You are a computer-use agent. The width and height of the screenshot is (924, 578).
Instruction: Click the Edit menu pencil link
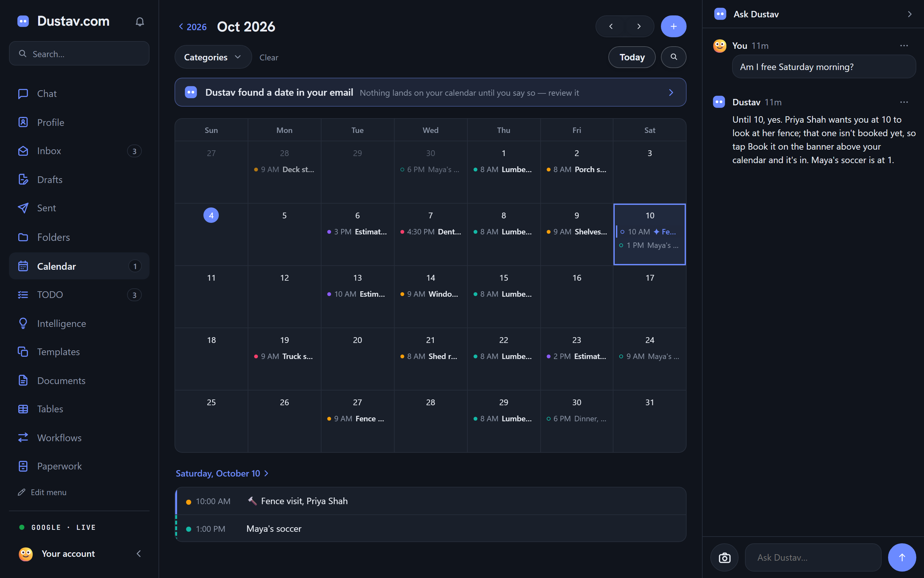coord(42,492)
